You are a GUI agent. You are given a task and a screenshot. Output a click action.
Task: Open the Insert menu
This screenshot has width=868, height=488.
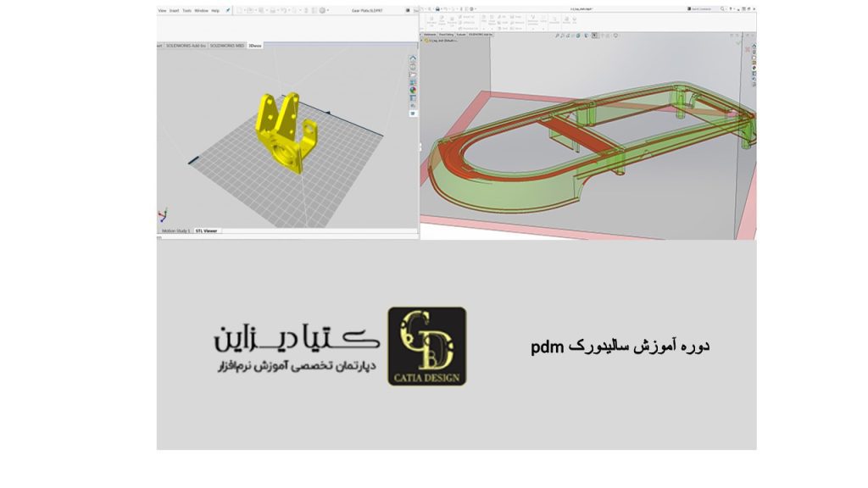[x=174, y=10]
